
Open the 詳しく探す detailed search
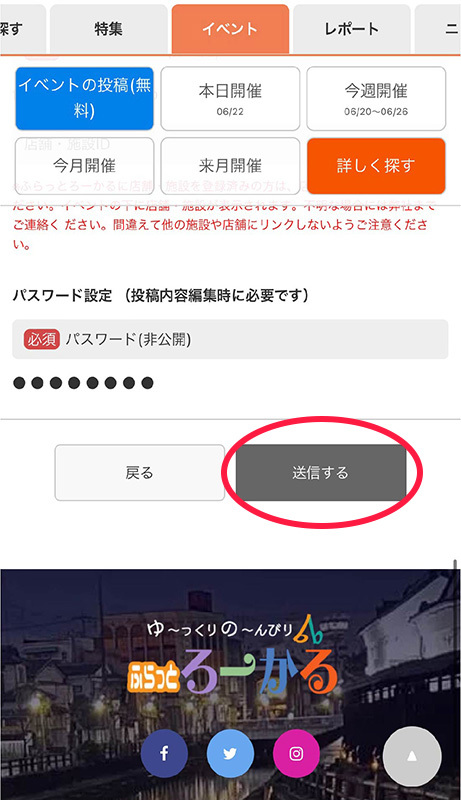[x=376, y=166]
